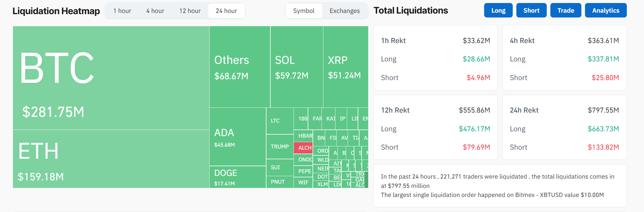Click the BTC heatmap tile
Image resolution: width=644 pixels, height=212 pixels.
point(111,78)
